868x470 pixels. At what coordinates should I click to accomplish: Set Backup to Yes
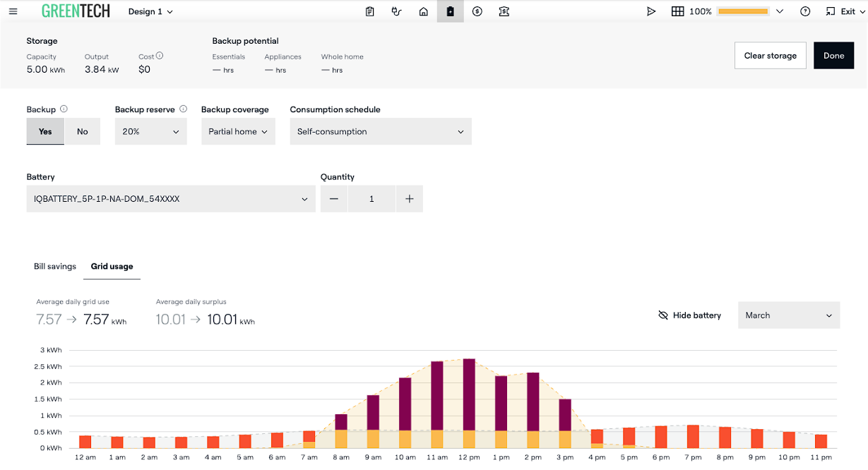tap(45, 131)
